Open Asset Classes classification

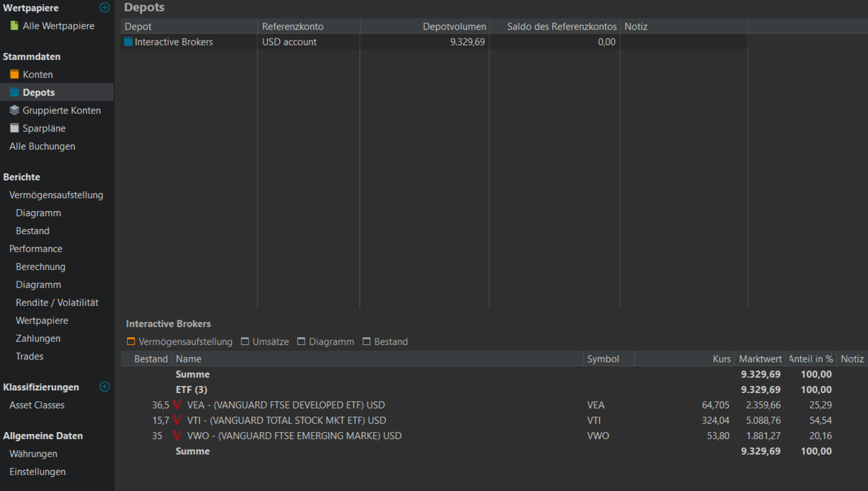[37, 405]
